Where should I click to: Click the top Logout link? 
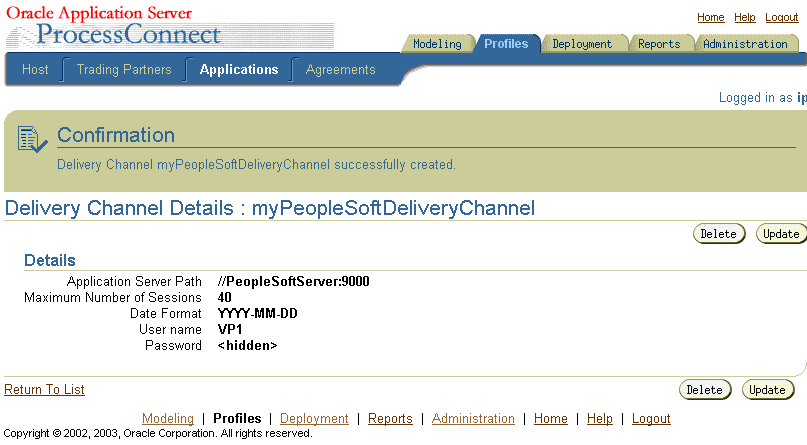pyautogui.click(x=781, y=17)
